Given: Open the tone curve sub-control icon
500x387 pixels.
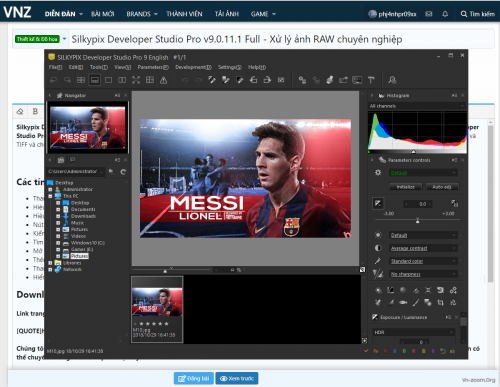Looking at the screenshot, I should coord(390,290).
